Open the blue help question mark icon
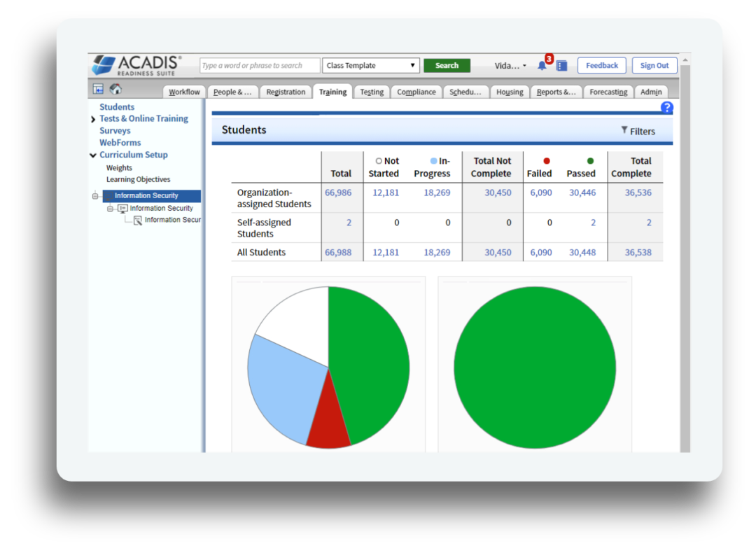Viewport: 756px width, 553px height. (x=666, y=107)
